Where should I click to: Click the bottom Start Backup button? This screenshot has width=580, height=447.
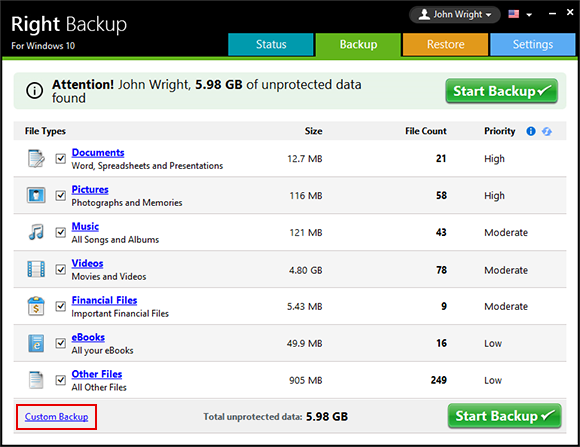coord(505,416)
